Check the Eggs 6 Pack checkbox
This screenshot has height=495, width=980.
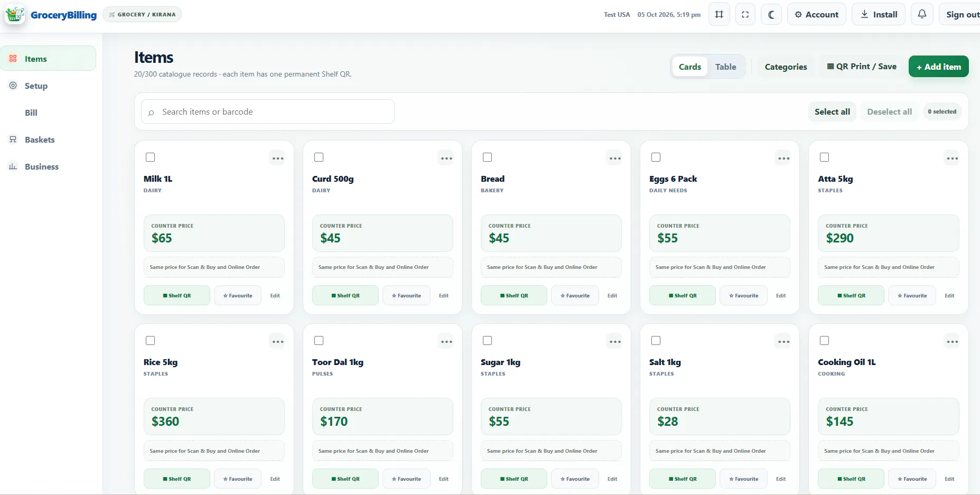click(656, 157)
